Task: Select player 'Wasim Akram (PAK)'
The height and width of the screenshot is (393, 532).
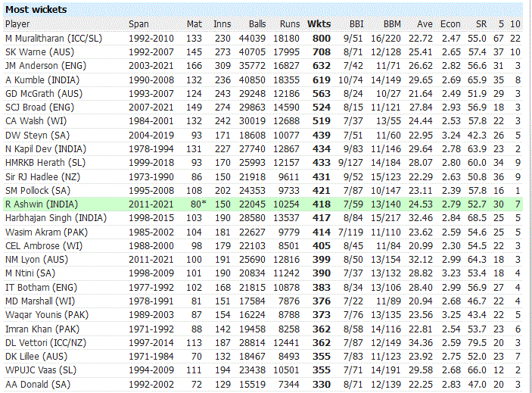Action: (46, 232)
